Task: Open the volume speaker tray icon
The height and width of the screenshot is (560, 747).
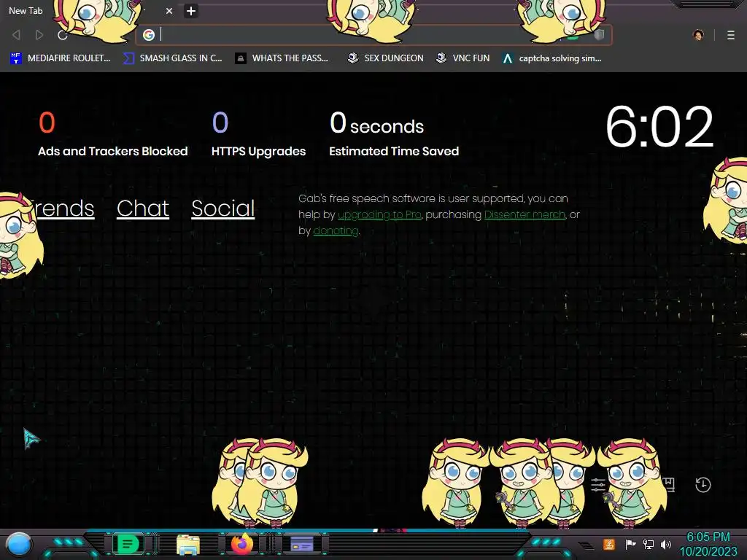Action: [x=666, y=544]
